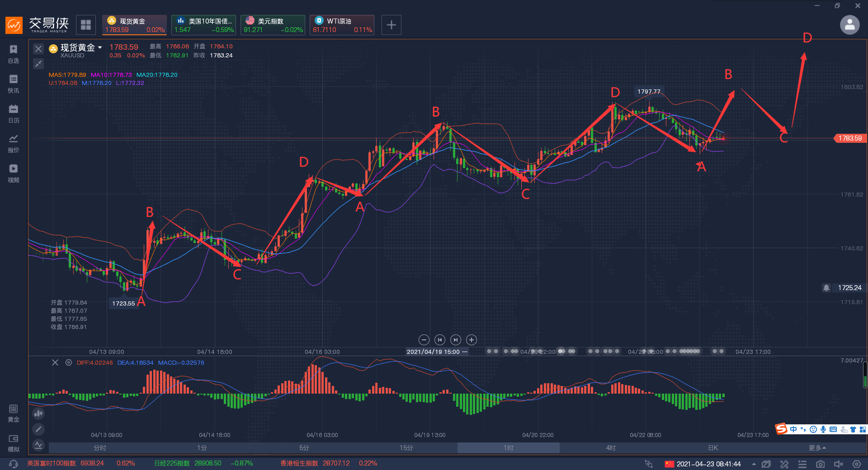Viewport: 868px width, 470px height.
Task: Click the high price label 1797.77
Action: pos(649,91)
